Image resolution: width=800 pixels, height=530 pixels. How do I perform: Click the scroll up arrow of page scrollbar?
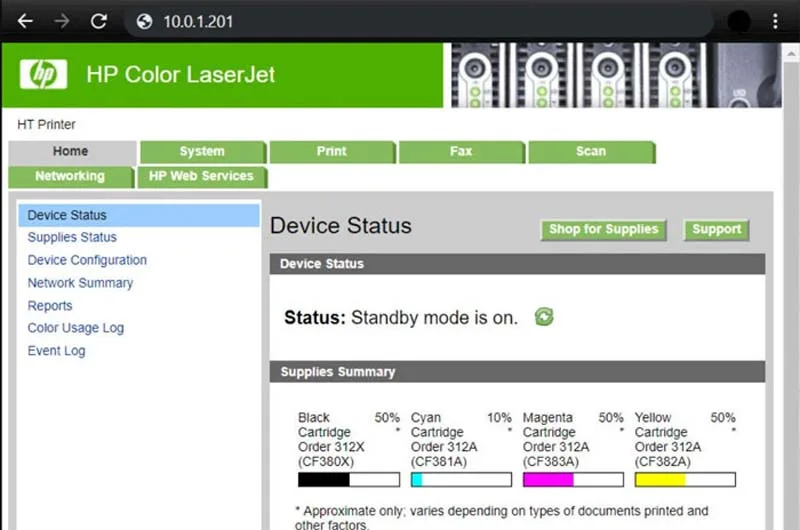791,53
